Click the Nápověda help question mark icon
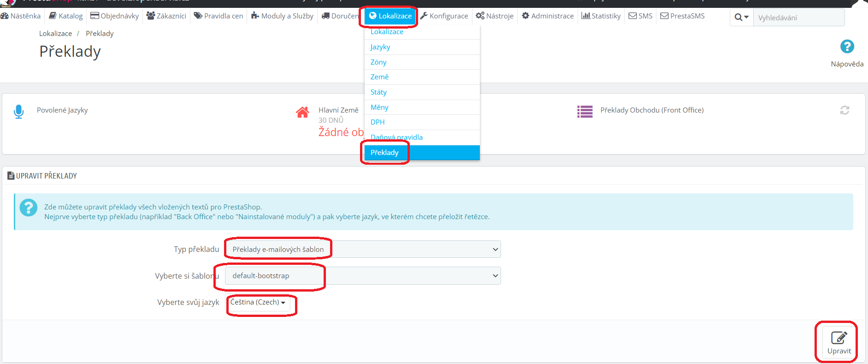The height and width of the screenshot is (364, 868). (847, 47)
